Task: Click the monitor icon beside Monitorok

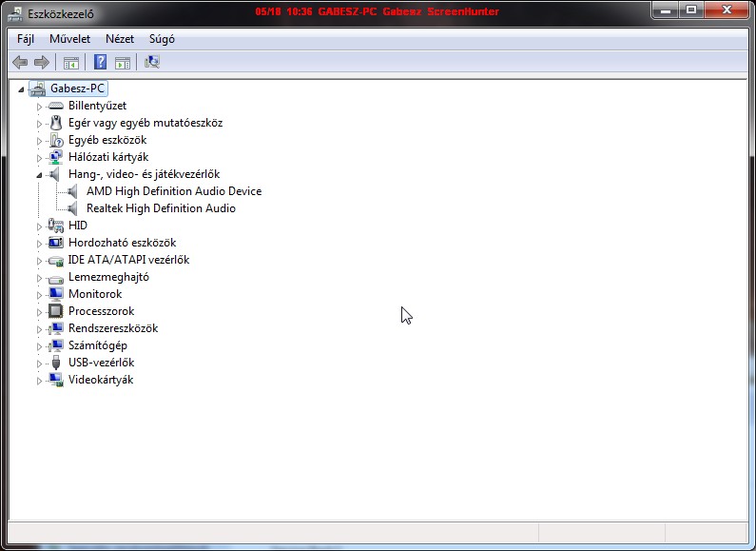Action: point(56,294)
